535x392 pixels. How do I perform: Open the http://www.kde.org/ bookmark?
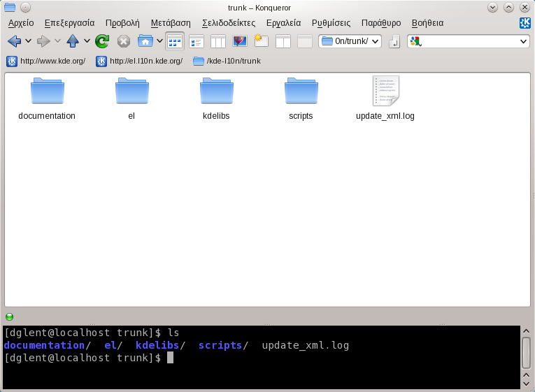pyautogui.click(x=46, y=61)
